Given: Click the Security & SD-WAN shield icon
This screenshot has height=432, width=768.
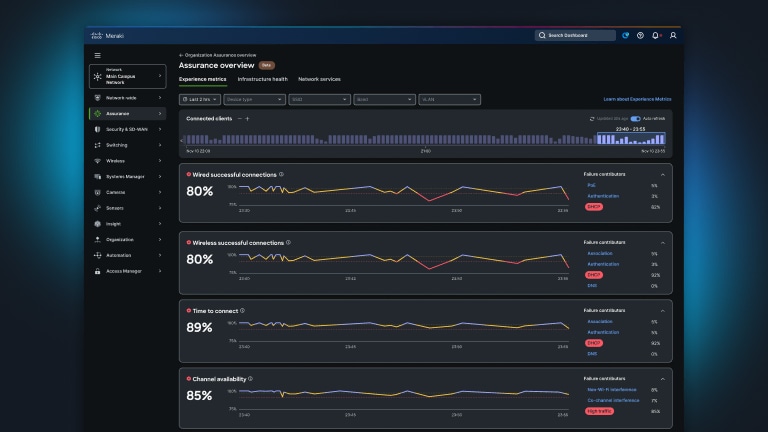Looking at the screenshot, I should 97,129.
